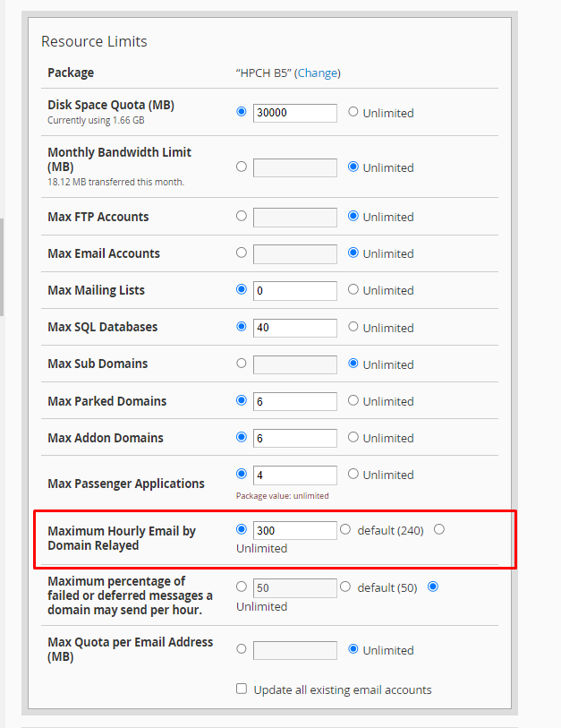Select custom value radio for Max Quota per Email
The width and height of the screenshot is (561, 728).
242,649
